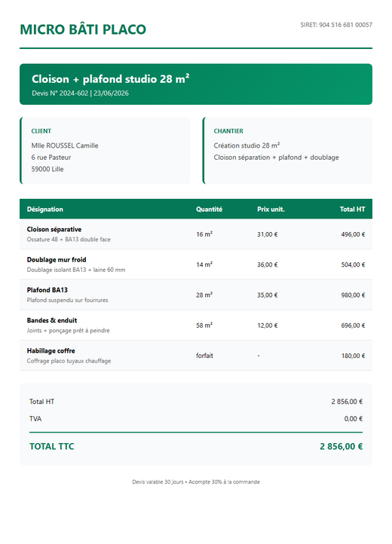Screen dimensions: 392x544
Task: Click client name Mlle ROUSSEL Camille
Action: (x=65, y=145)
